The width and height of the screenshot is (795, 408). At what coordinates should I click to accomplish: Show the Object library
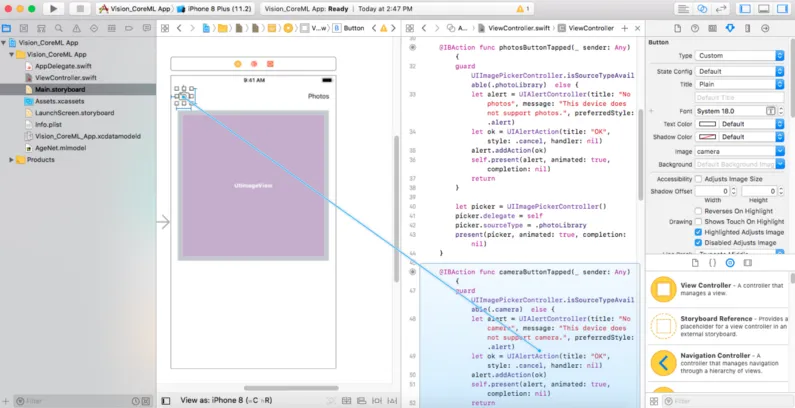click(730, 263)
